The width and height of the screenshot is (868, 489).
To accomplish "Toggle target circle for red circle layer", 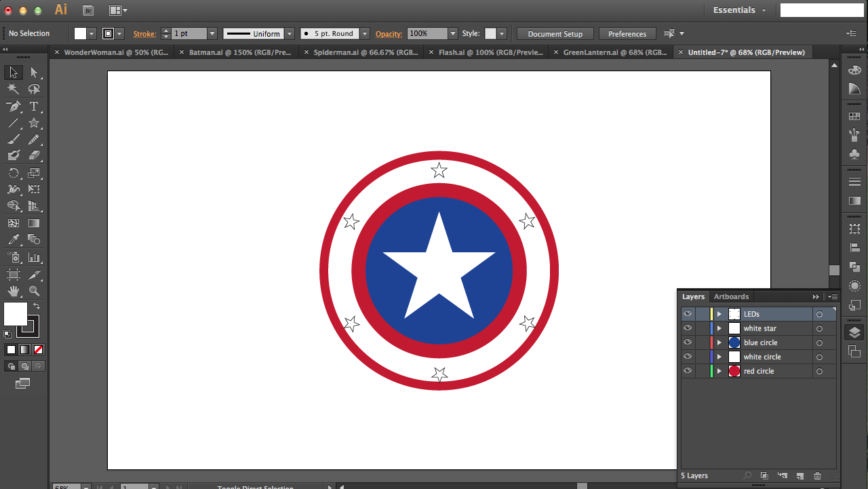I will (x=819, y=371).
